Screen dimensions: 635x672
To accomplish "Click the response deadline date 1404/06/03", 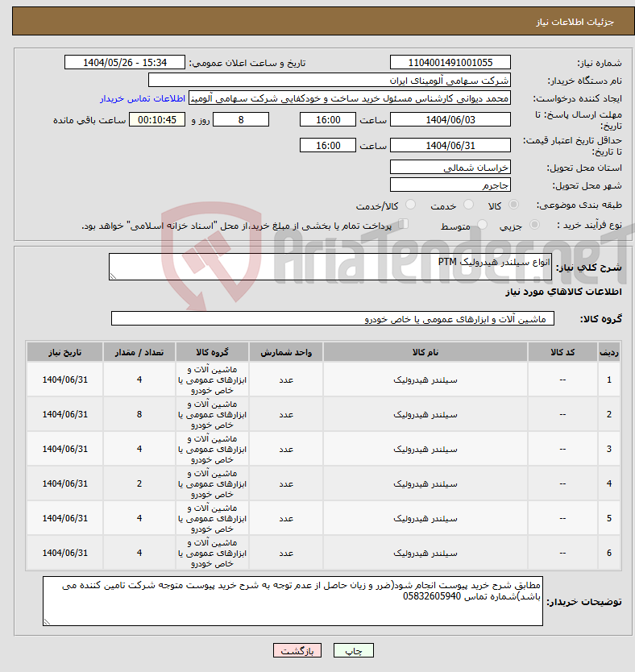I will pos(450,119).
